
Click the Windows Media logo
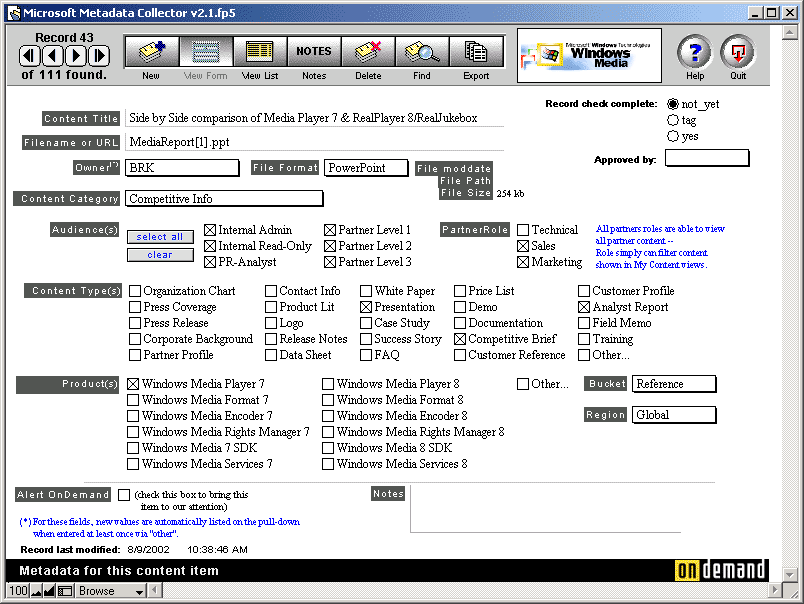[x=589, y=55]
